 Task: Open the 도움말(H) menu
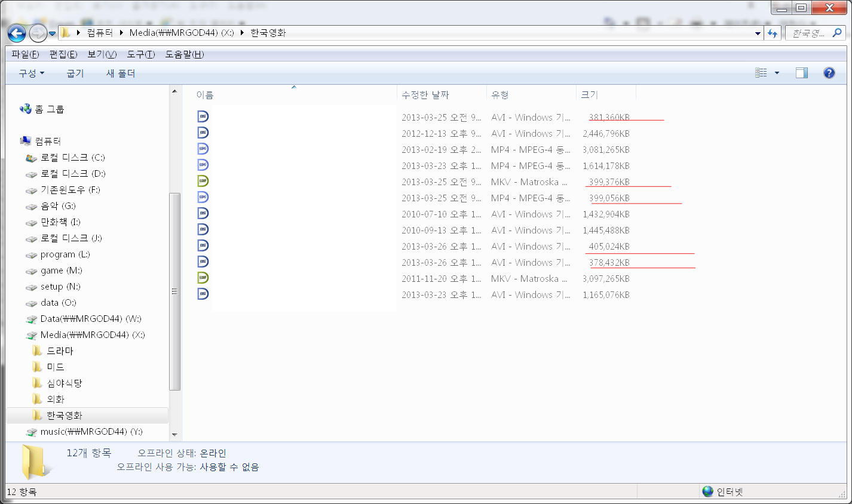point(185,54)
